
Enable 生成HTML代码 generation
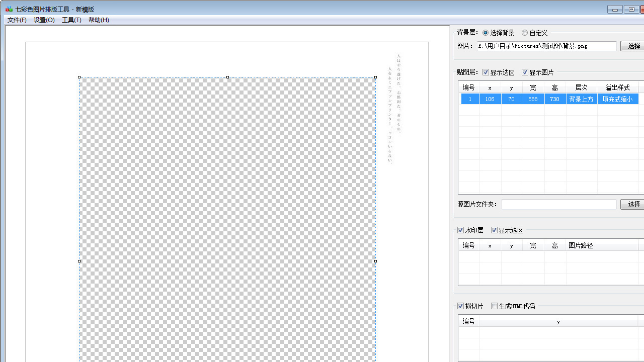coord(494,306)
